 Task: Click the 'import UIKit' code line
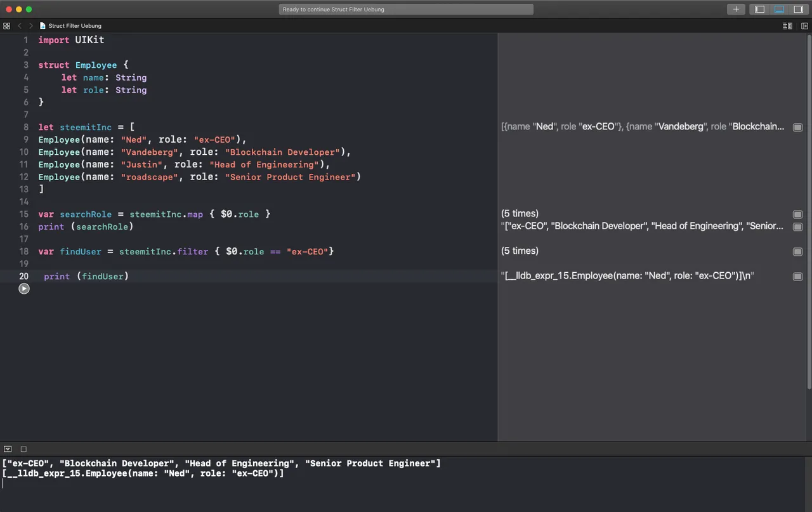(x=71, y=39)
